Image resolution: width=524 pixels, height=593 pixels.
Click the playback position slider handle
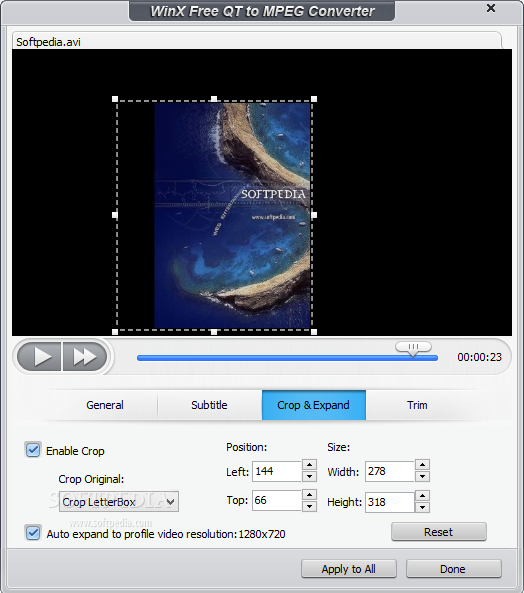point(413,348)
